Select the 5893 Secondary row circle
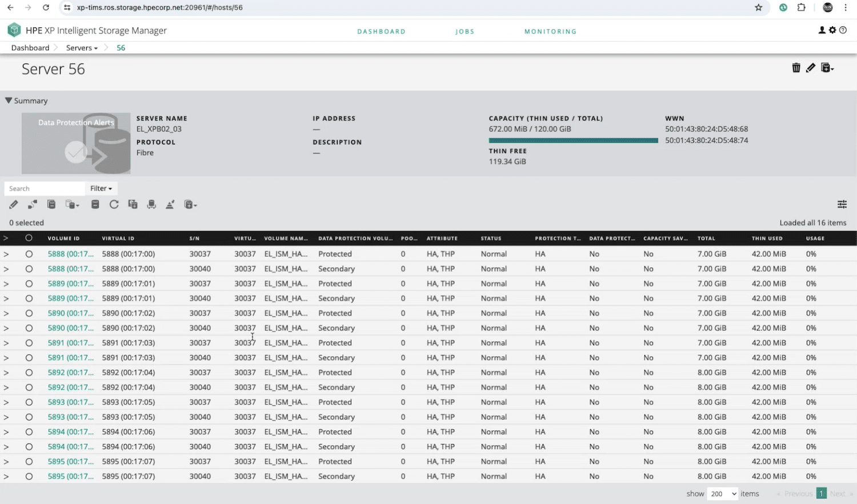 [29, 417]
